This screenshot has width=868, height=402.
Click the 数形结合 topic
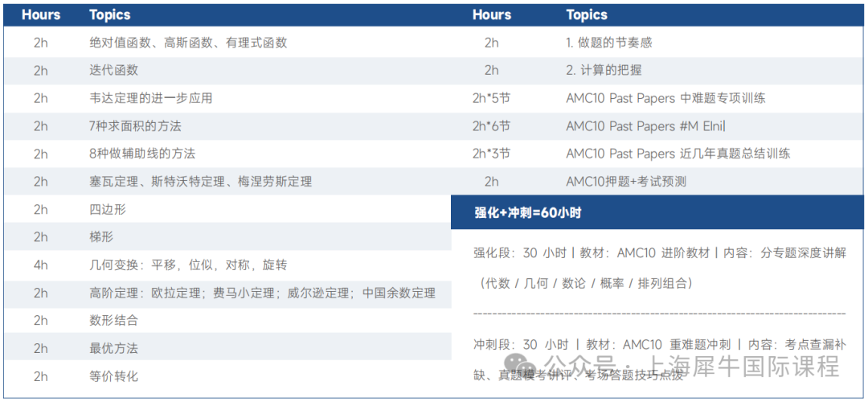point(113,321)
